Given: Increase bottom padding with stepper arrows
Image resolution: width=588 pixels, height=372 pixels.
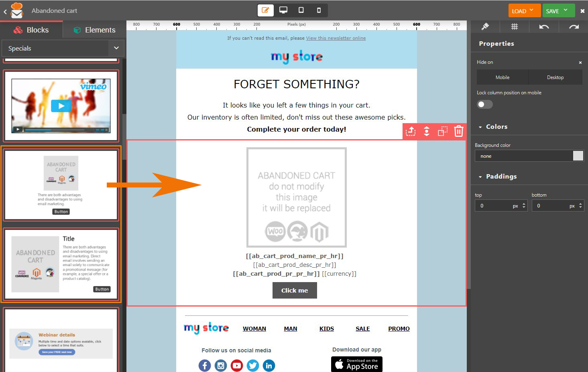Looking at the screenshot, I should [580, 204].
